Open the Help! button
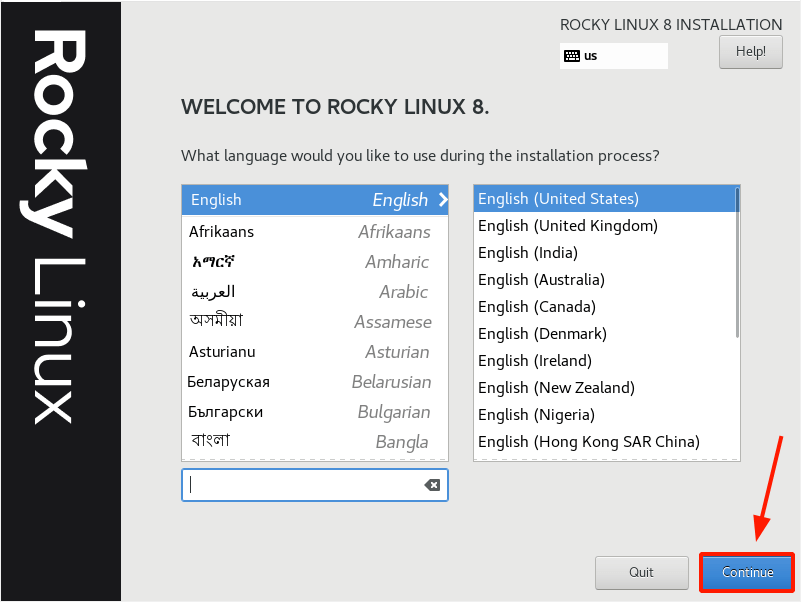This screenshot has width=801, height=602. coord(750,52)
